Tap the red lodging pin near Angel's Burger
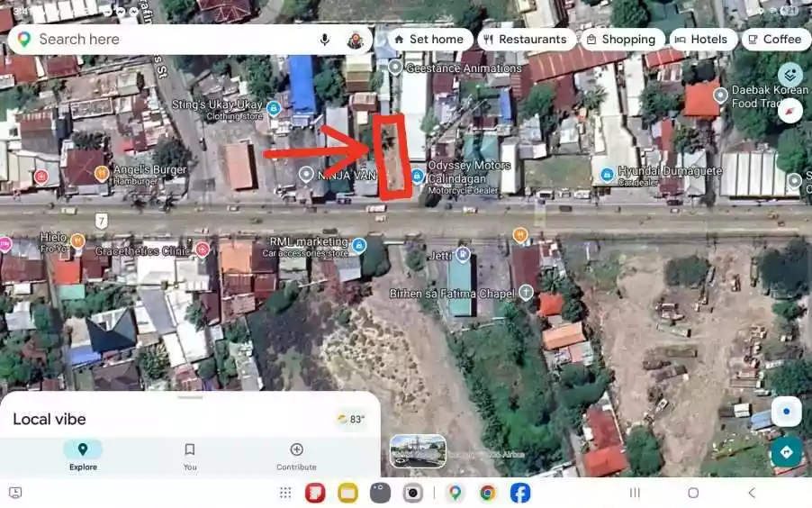 pos(41,177)
